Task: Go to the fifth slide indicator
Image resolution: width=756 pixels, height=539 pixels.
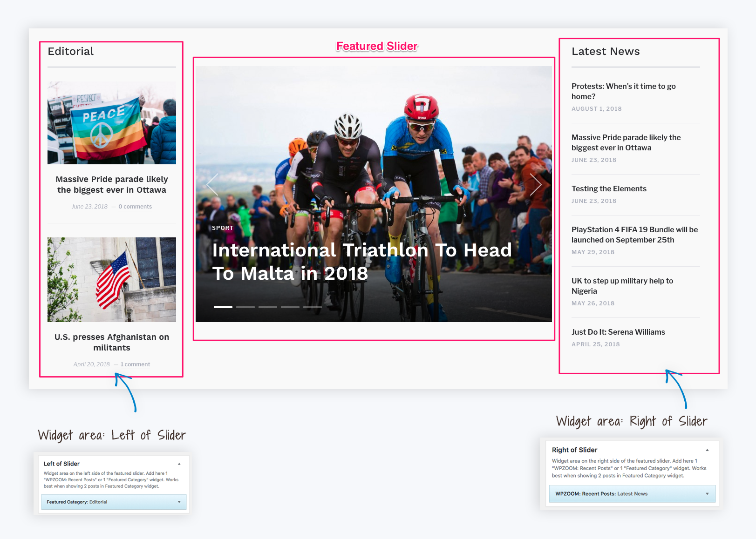Action: [312, 307]
